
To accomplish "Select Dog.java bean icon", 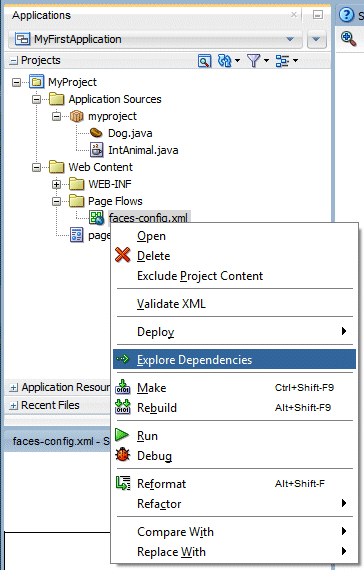I will 96,133.
